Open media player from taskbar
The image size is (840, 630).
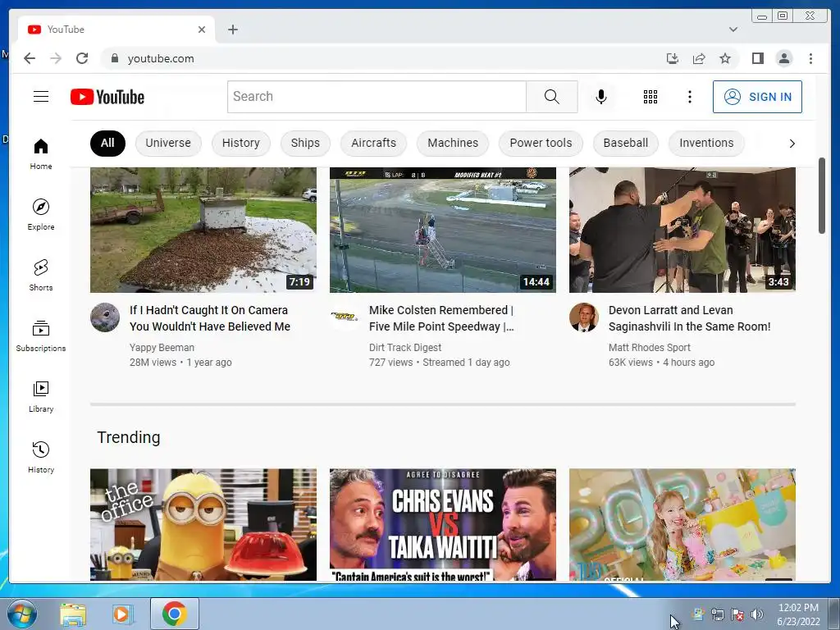tap(121, 614)
